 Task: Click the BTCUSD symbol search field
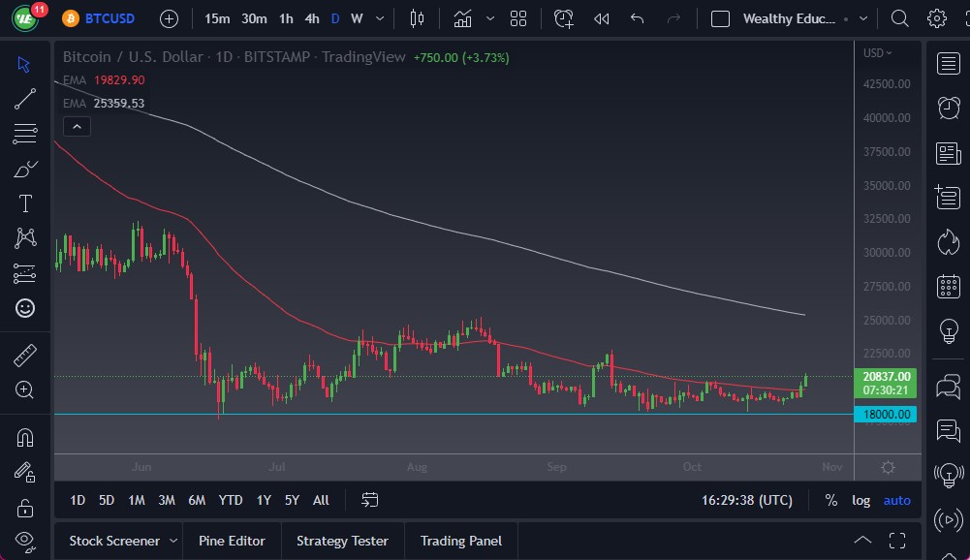(109, 17)
